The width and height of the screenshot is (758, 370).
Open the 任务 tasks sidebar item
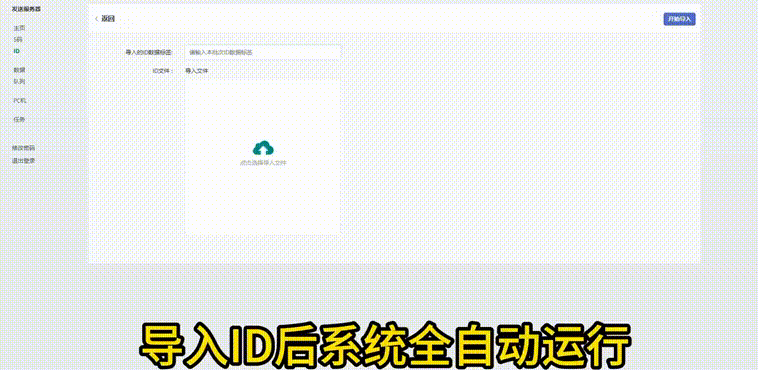tap(19, 119)
